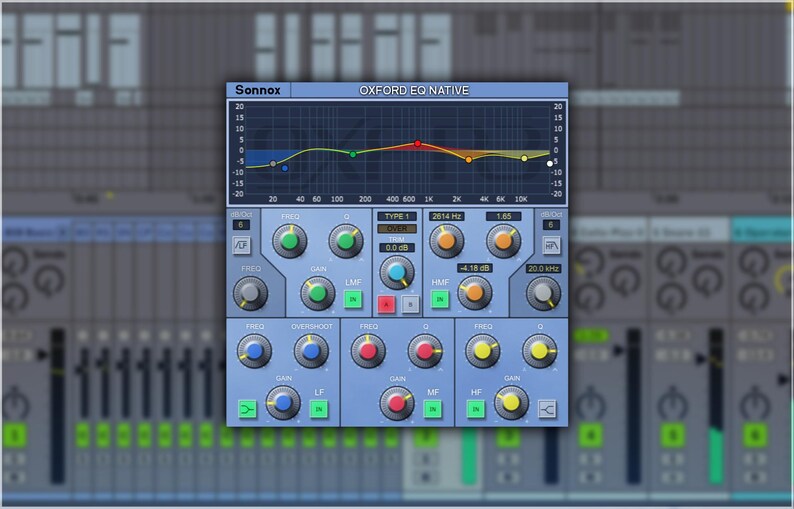Select the green LMF node on EQ graph
The width and height of the screenshot is (794, 509).
click(353, 154)
